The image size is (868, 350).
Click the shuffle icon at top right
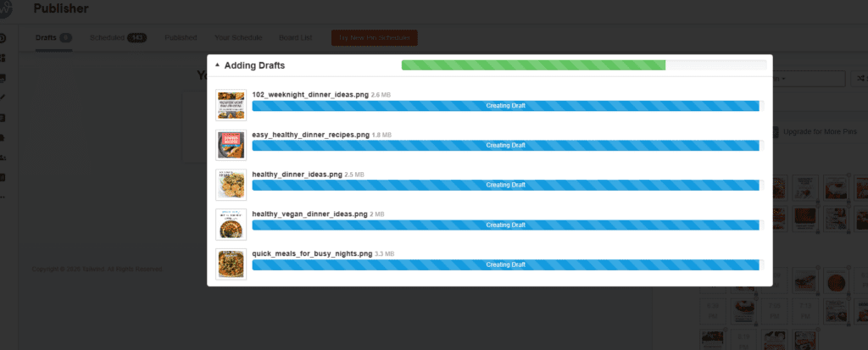[860, 78]
